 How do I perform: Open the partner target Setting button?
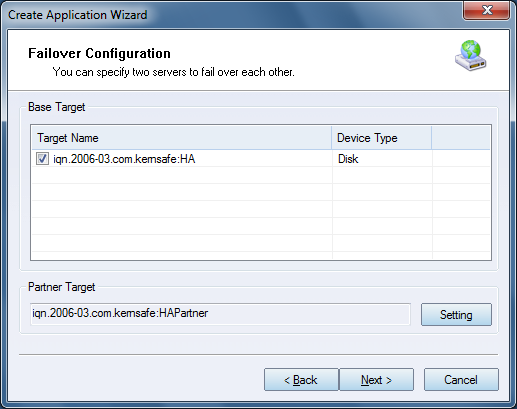(456, 314)
